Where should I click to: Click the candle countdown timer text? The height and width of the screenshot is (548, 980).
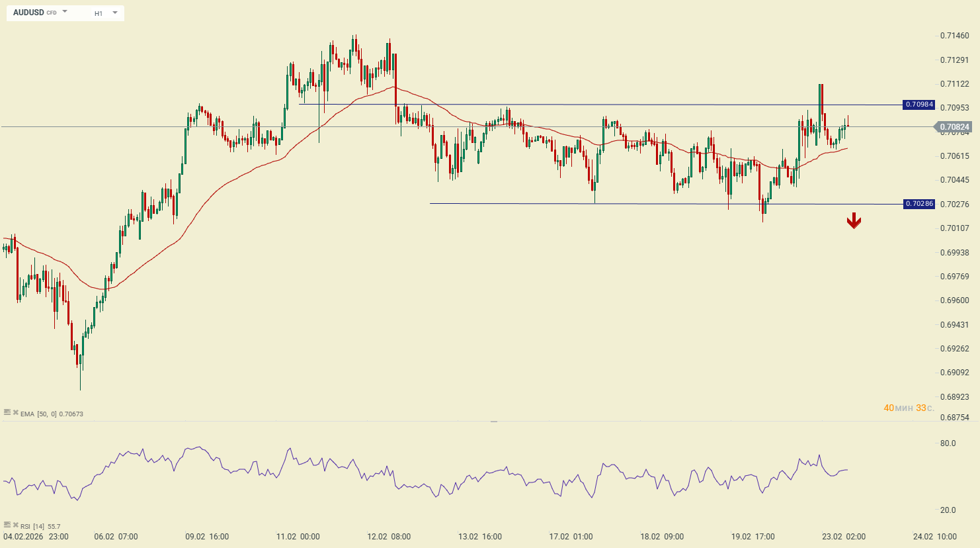point(909,408)
